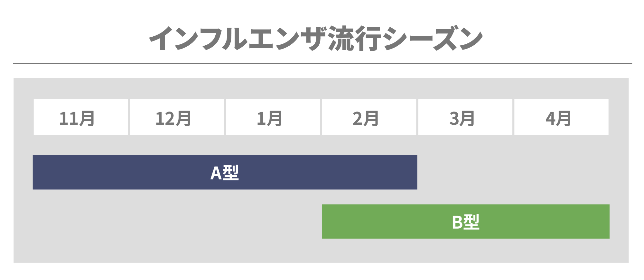Image resolution: width=644 pixels, height=280 pixels.
Task: Click the "流行" kanji in the title
Action: click(354, 39)
